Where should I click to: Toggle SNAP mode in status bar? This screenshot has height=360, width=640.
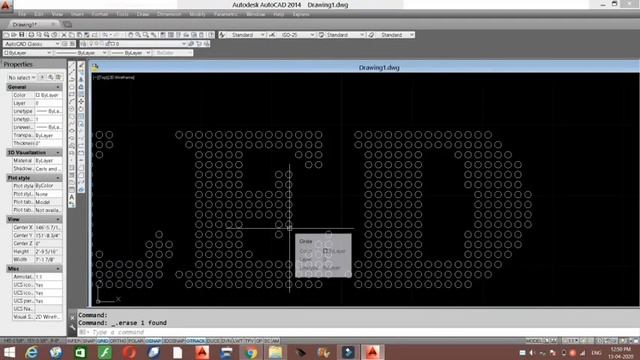pos(89,341)
